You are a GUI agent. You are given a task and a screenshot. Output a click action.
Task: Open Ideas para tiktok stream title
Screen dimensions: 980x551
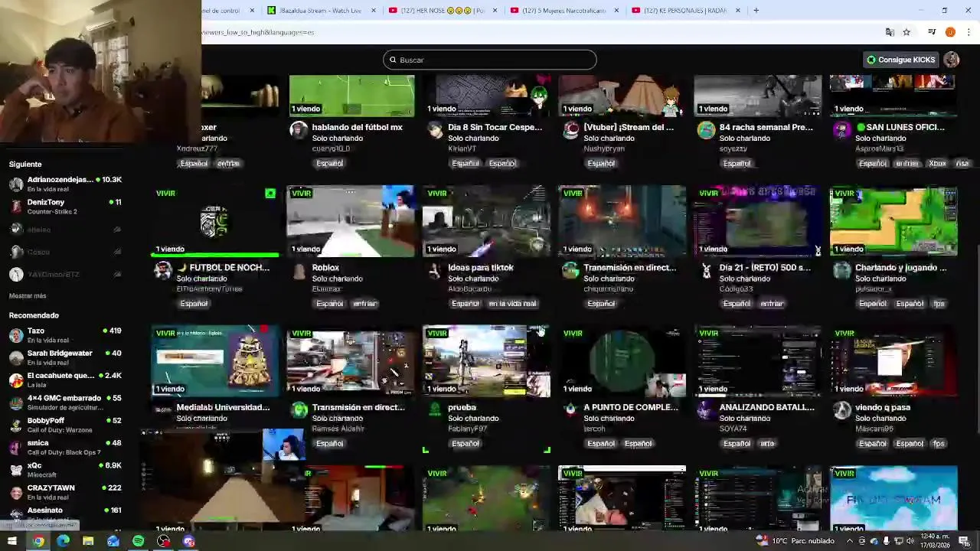pos(481,268)
